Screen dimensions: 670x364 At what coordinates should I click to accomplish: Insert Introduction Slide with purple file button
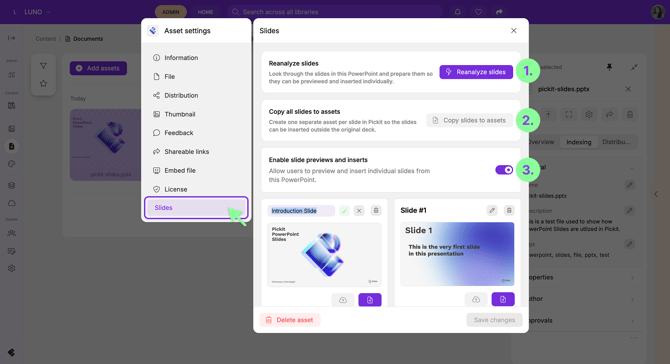point(370,300)
